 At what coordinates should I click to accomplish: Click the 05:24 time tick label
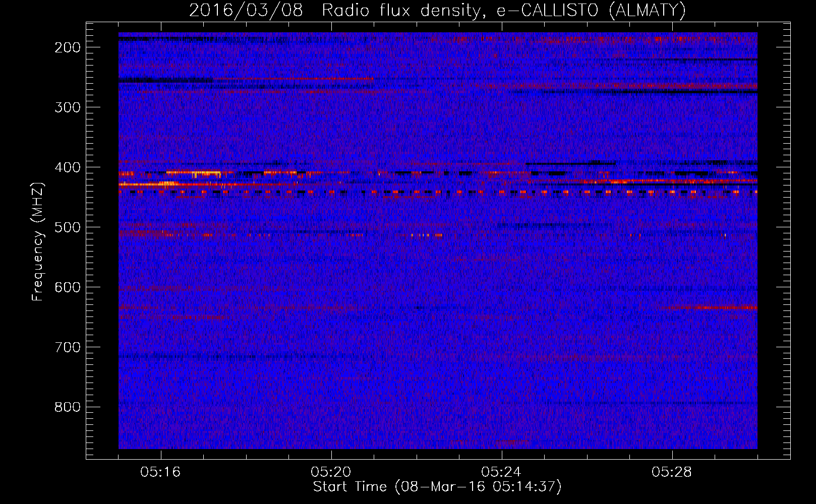(x=501, y=472)
